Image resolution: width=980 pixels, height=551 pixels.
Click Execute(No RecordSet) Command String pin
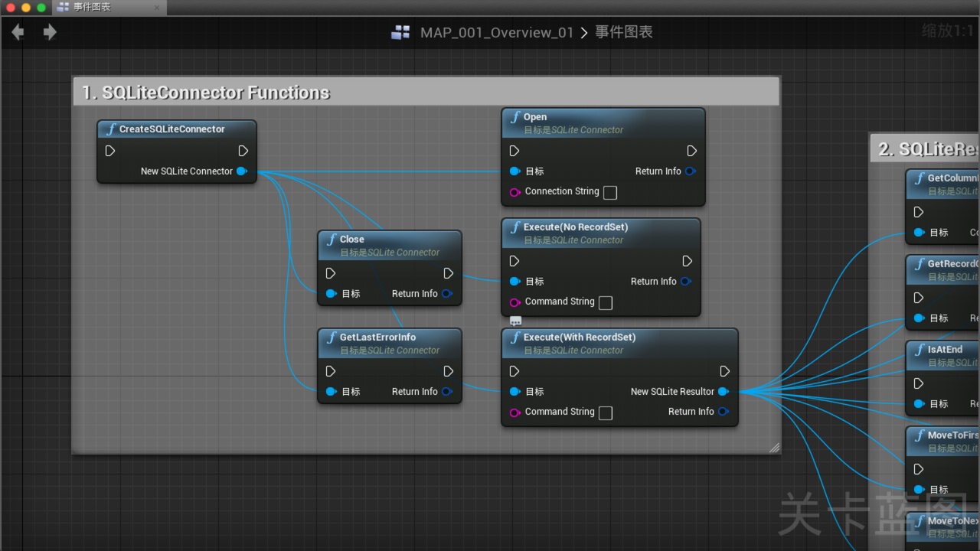click(514, 302)
